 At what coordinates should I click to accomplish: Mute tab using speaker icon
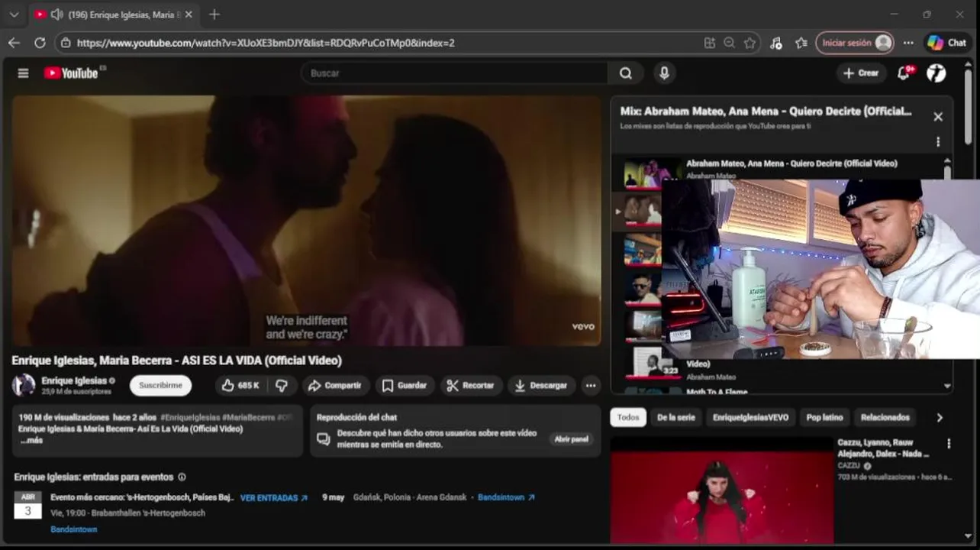pyautogui.click(x=56, y=15)
